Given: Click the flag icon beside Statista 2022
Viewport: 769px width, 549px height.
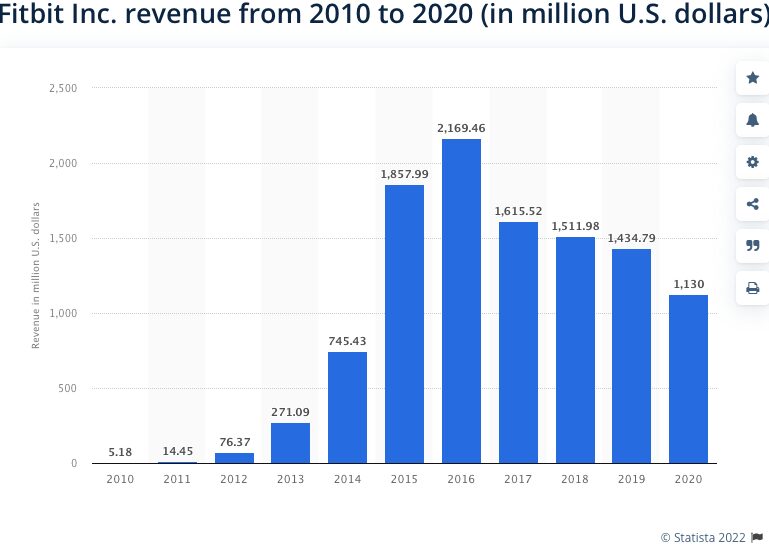Looking at the screenshot, I should tap(757, 538).
